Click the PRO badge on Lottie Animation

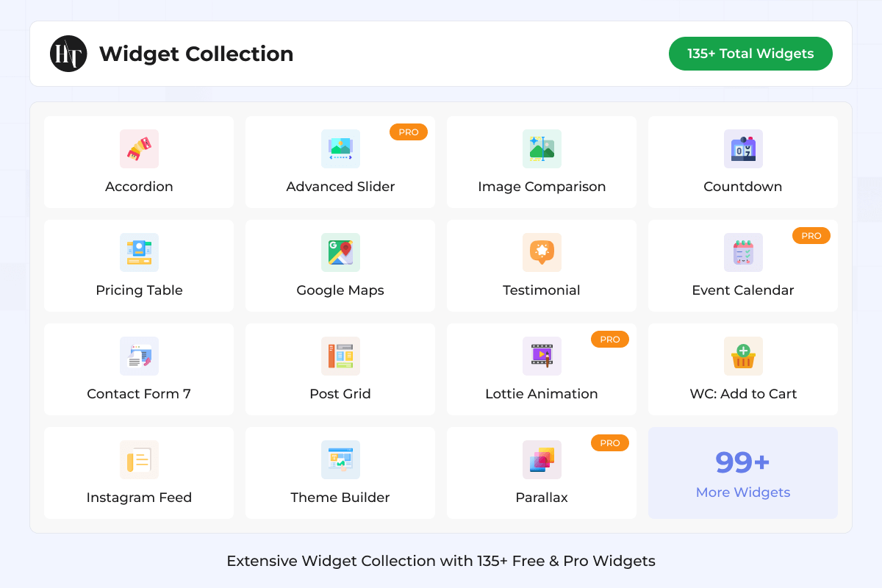point(610,340)
